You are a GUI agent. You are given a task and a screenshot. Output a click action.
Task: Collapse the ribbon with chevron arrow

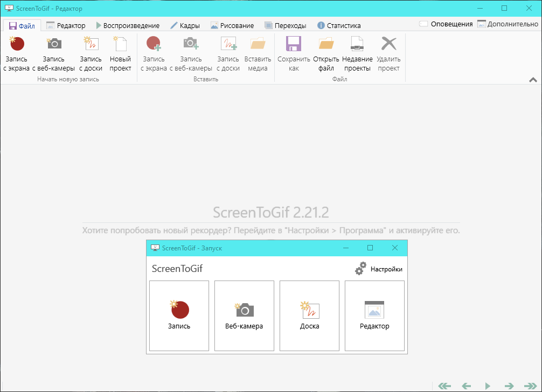533,80
